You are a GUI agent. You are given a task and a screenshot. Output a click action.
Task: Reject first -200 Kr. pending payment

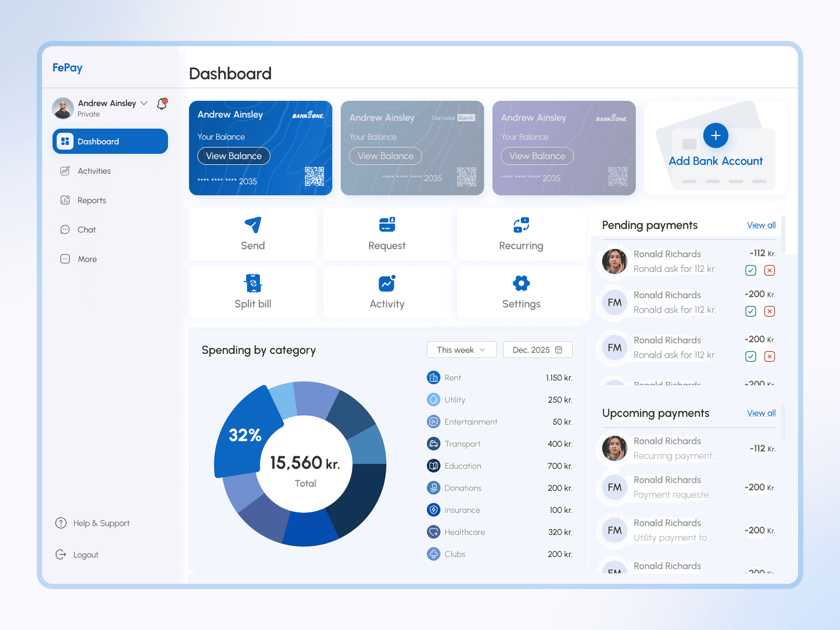coord(770,311)
